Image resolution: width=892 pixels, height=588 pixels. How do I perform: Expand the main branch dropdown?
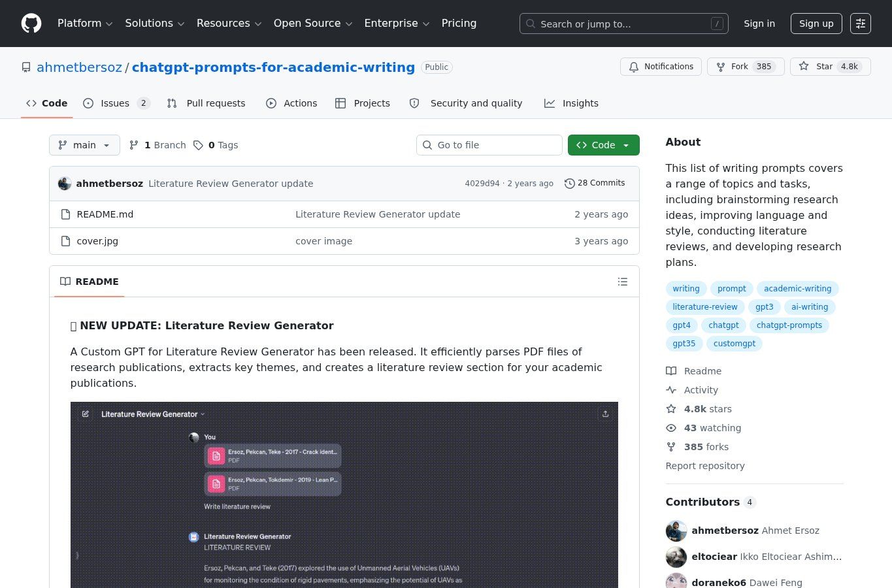tap(84, 145)
